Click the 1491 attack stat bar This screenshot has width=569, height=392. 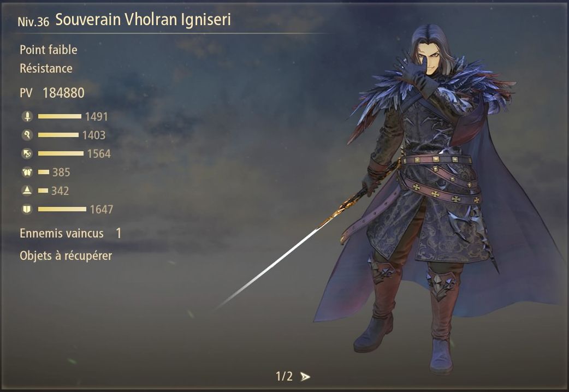[x=60, y=116]
